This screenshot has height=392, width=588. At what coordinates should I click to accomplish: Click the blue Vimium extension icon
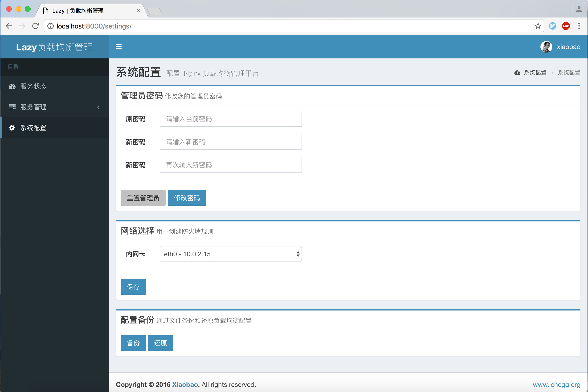pos(552,26)
